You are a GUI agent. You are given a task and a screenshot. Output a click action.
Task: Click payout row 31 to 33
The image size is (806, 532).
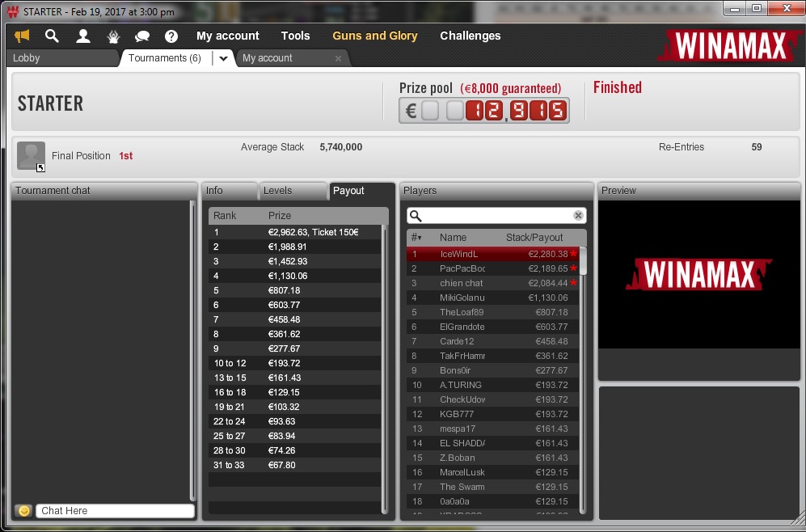pos(295,465)
